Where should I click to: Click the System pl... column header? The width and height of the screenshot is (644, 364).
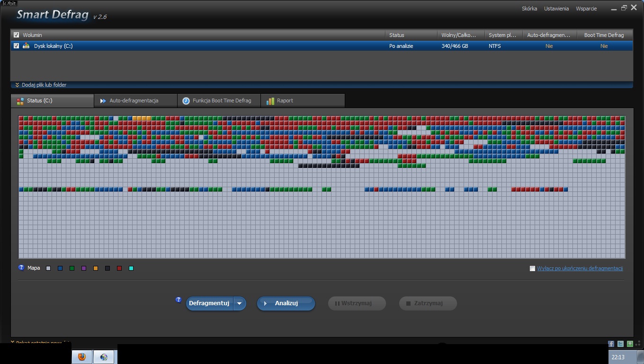[503, 35]
